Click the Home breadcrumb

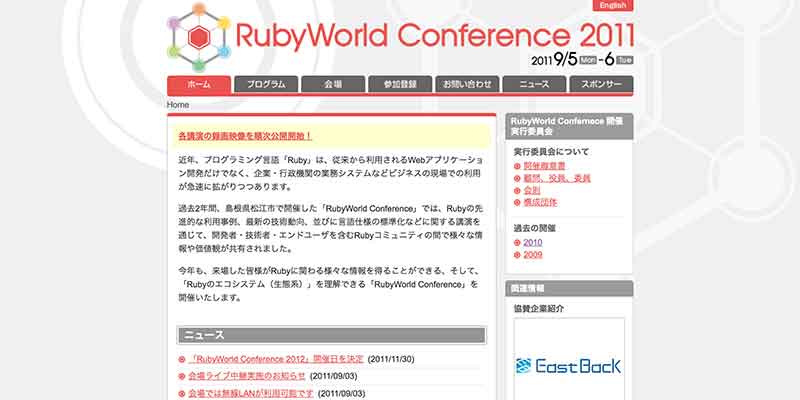(x=178, y=105)
